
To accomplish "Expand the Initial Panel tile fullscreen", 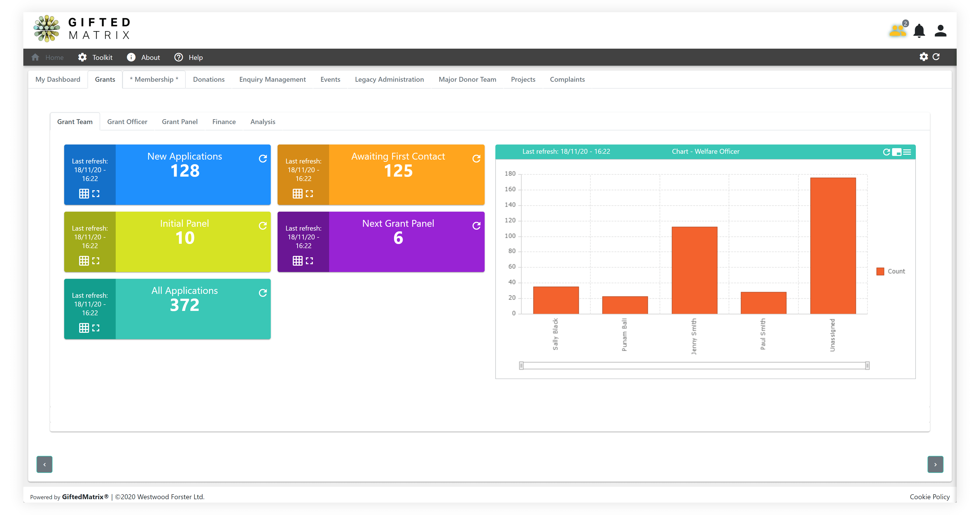I will pos(96,261).
